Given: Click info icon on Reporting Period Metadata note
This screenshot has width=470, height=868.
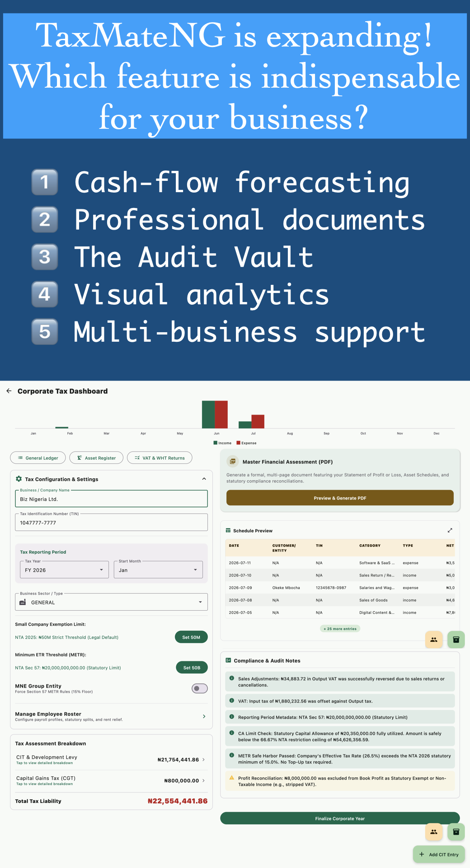Looking at the screenshot, I should click(231, 717).
